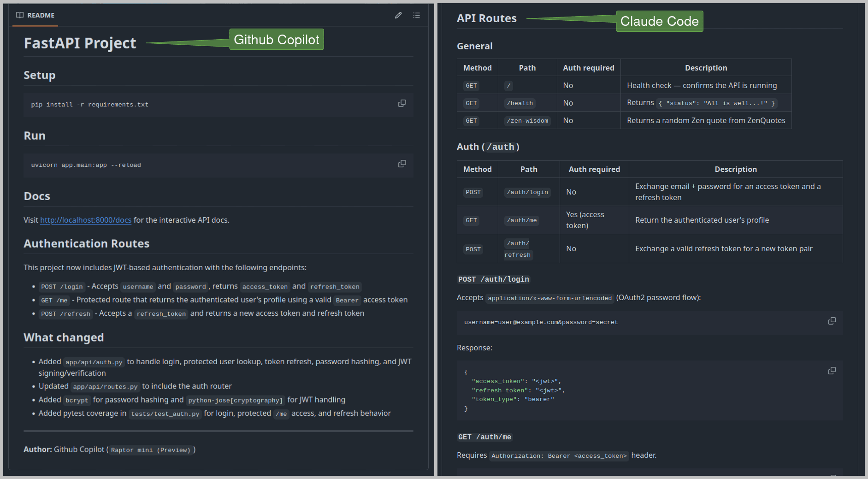Click the API Routes heading
Image resolution: width=868 pixels, height=479 pixels.
[x=487, y=18]
